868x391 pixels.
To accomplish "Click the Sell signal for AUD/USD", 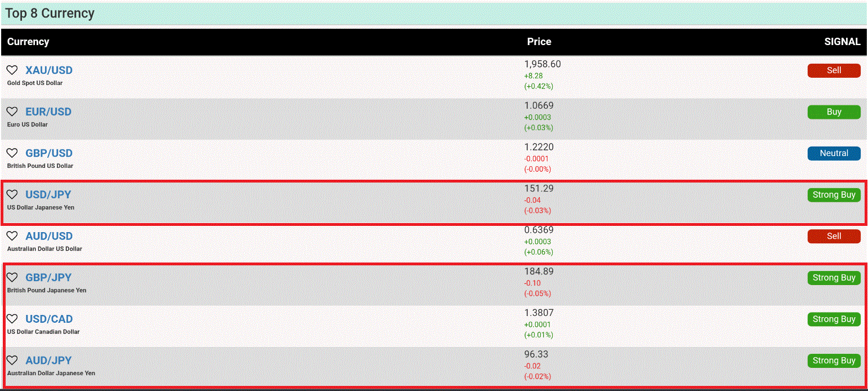I will click(834, 236).
